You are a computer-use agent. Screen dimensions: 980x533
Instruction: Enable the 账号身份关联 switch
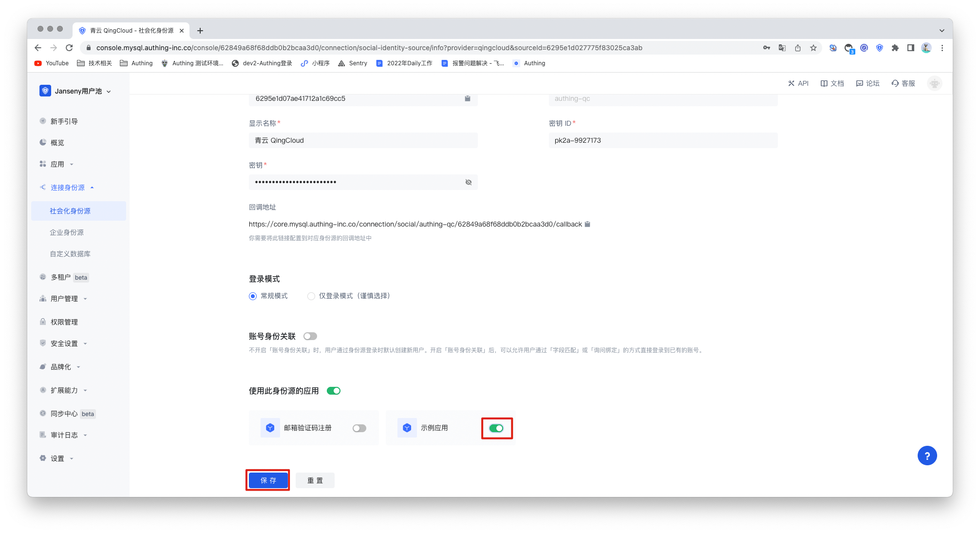[x=310, y=336]
